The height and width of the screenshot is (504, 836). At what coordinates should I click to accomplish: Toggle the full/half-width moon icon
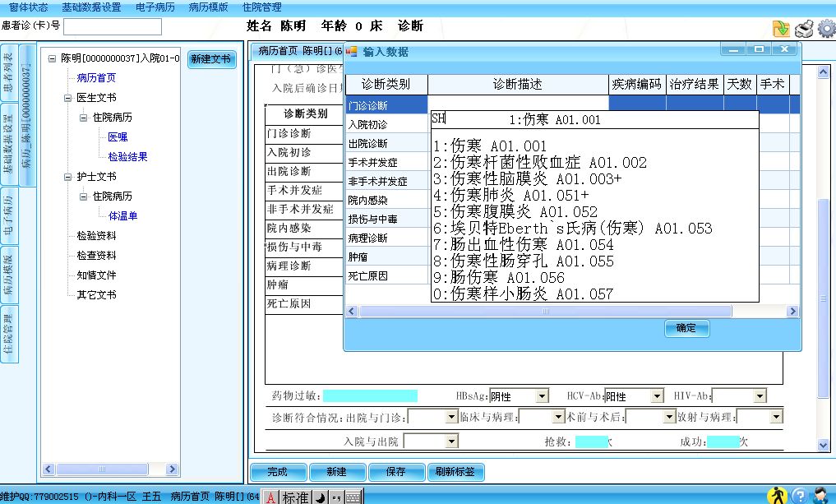point(320,496)
